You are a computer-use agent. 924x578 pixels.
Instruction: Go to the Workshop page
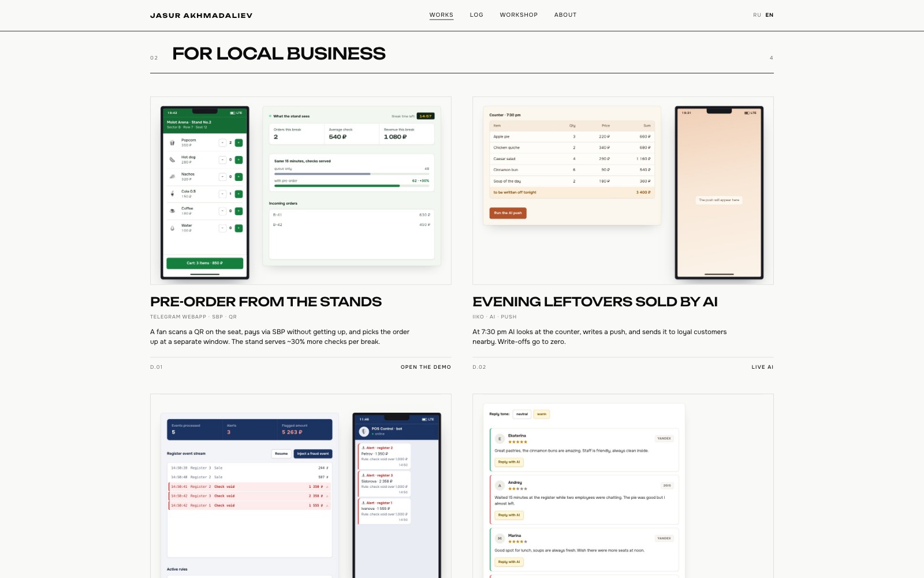(519, 15)
